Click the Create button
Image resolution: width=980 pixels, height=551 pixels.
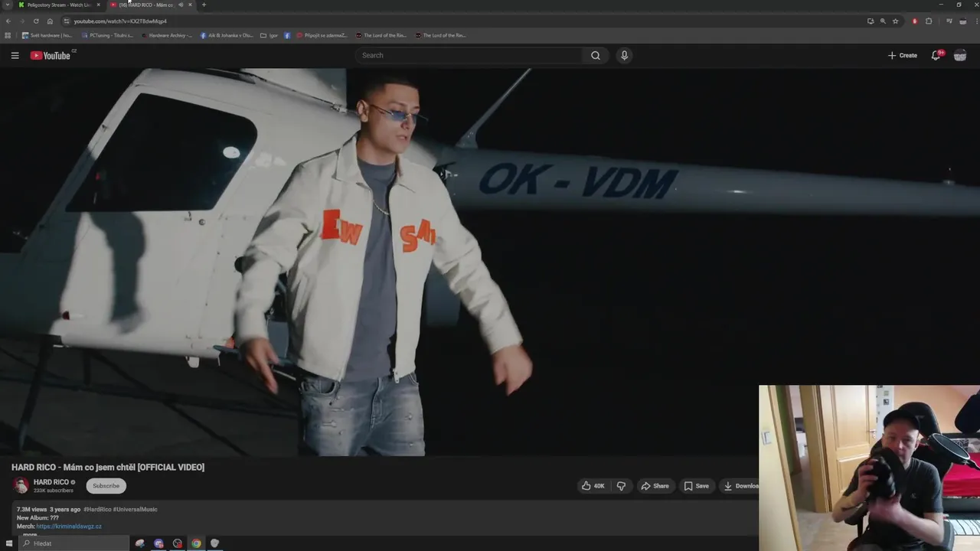[903, 55]
